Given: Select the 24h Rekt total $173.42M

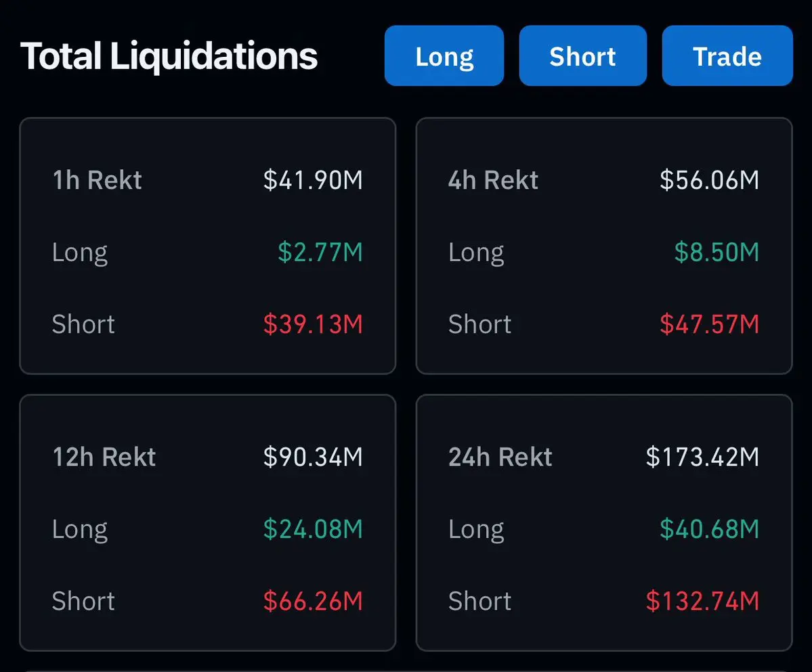Looking at the screenshot, I should click(702, 457).
